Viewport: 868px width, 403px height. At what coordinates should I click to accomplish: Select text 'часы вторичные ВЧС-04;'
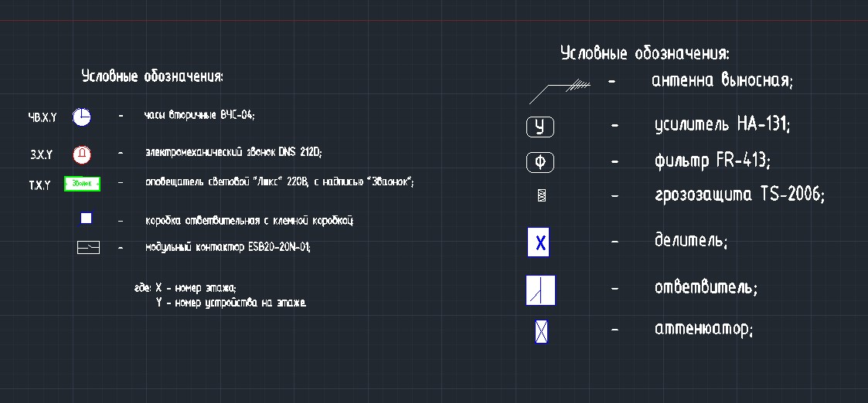199,115
